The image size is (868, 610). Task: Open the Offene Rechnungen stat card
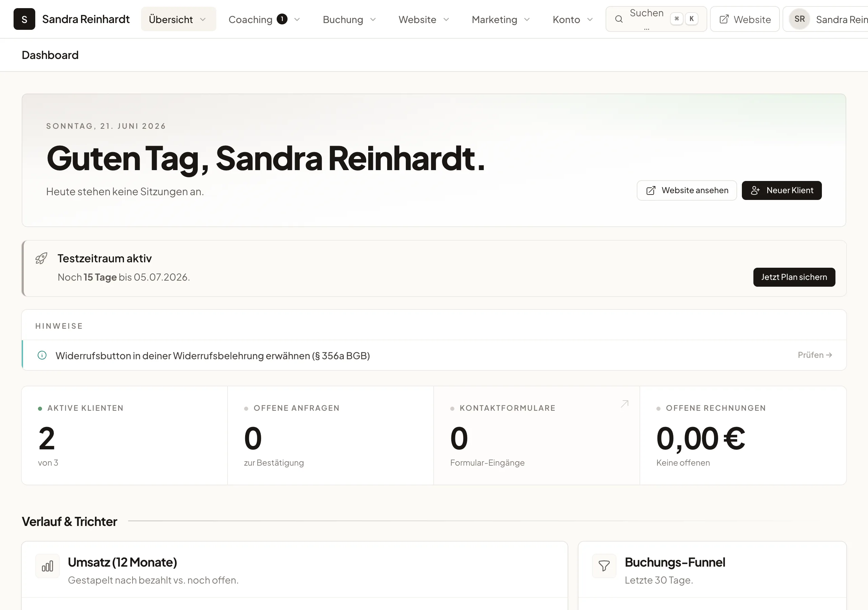pos(743,435)
